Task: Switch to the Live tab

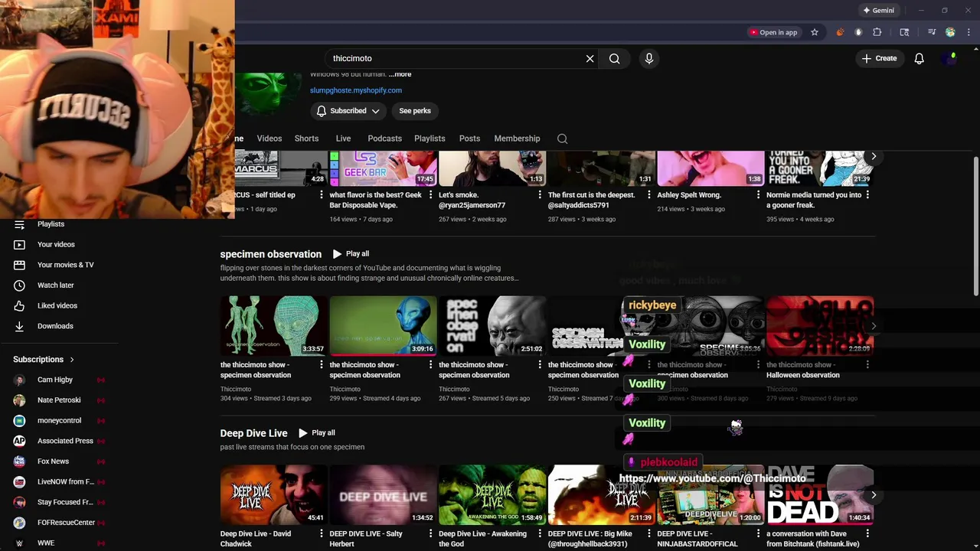Action: click(x=343, y=139)
